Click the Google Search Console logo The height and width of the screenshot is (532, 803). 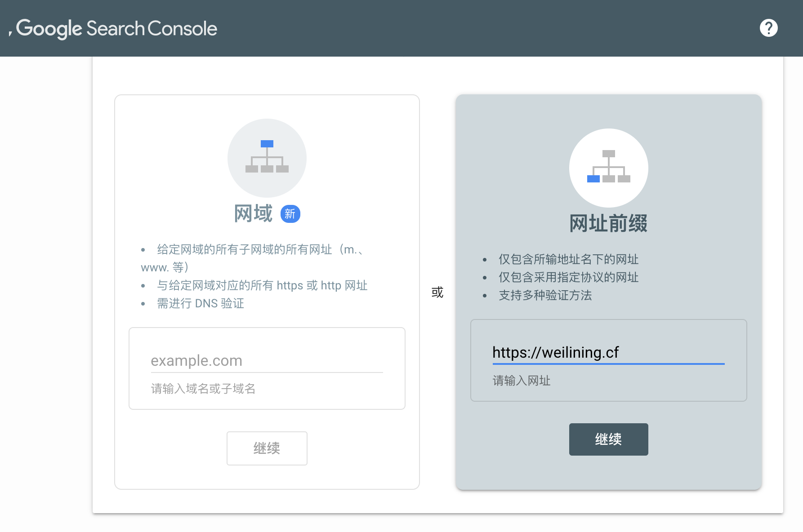(116, 28)
